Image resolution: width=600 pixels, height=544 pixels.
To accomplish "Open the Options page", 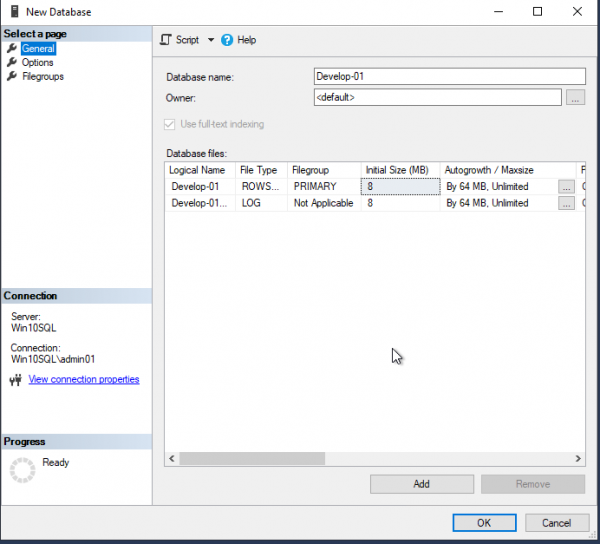I will [38, 62].
